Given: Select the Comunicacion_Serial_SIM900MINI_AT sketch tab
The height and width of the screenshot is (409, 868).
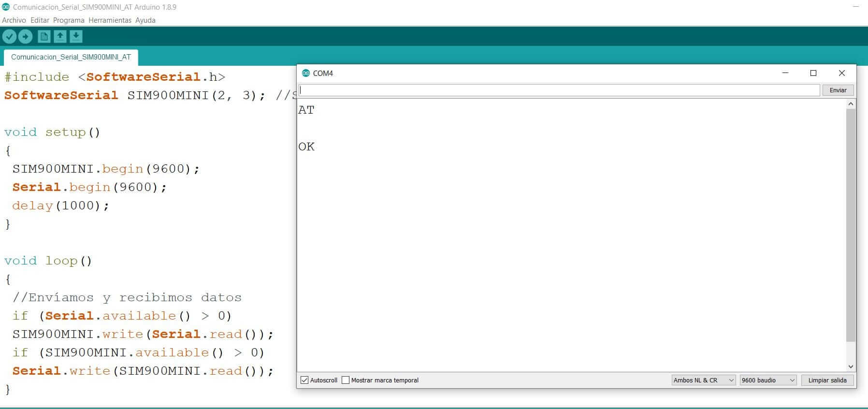Looking at the screenshot, I should click(x=71, y=57).
